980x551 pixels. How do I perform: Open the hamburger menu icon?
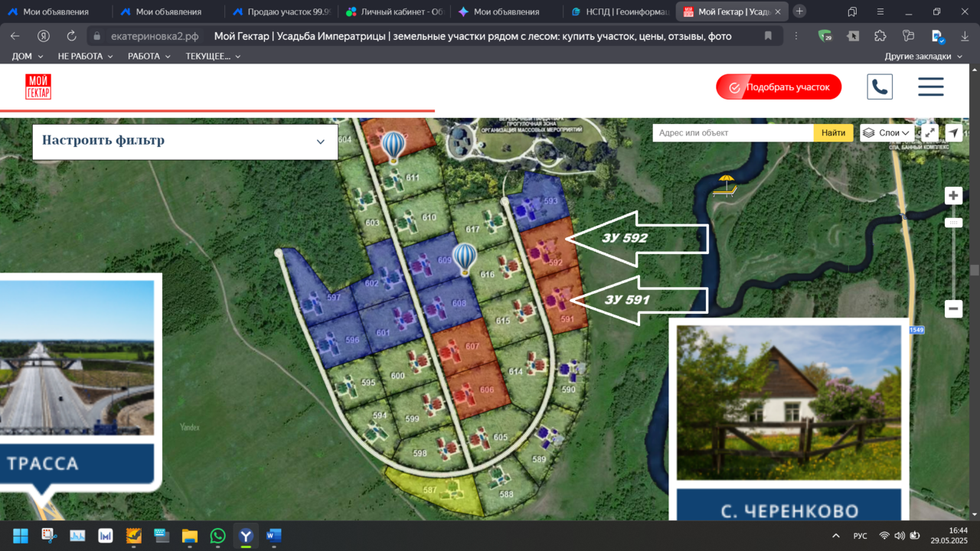point(930,86)
